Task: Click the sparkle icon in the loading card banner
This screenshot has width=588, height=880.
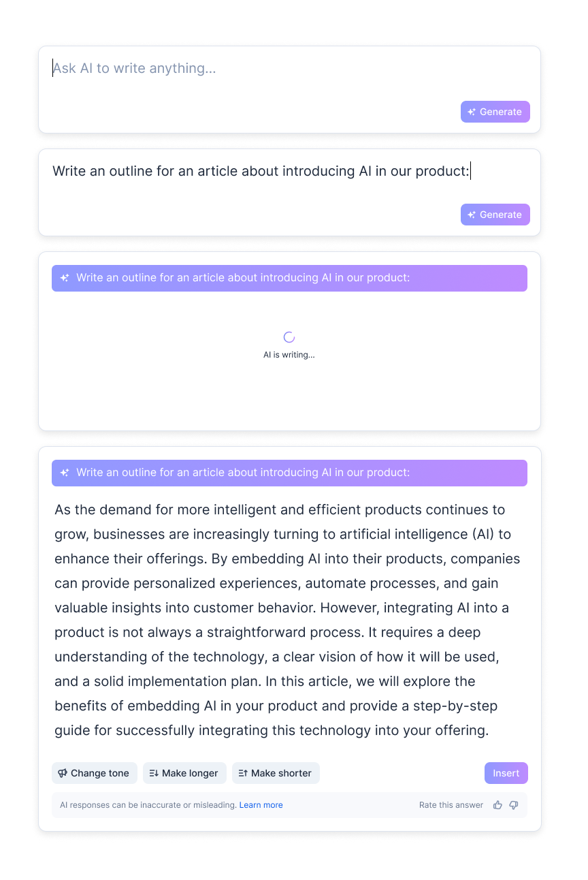Action: [65, 278]
